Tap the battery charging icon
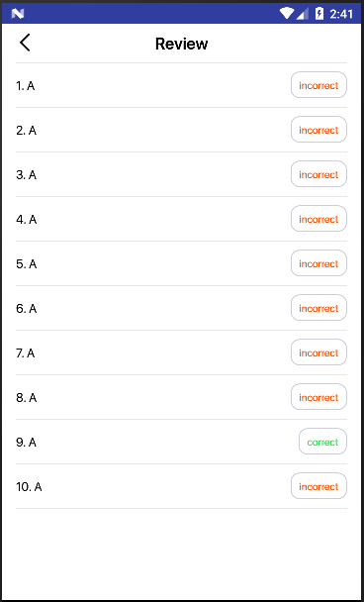Image resolution: width=364 pixels, height=602 pixels. tap(319, 14)
